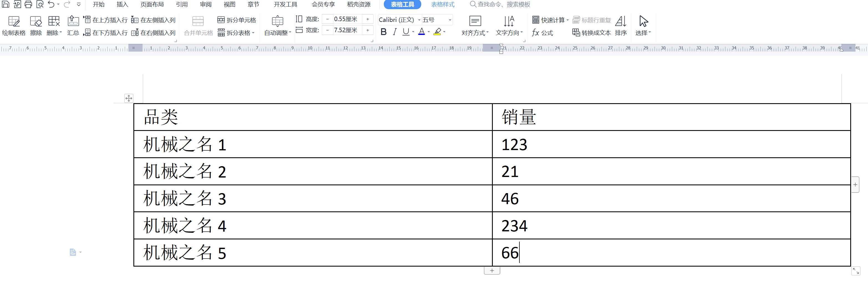Insert row below (在下方插入行)
868x291 pixels.
pyautogui.click(x=105, y=33)
